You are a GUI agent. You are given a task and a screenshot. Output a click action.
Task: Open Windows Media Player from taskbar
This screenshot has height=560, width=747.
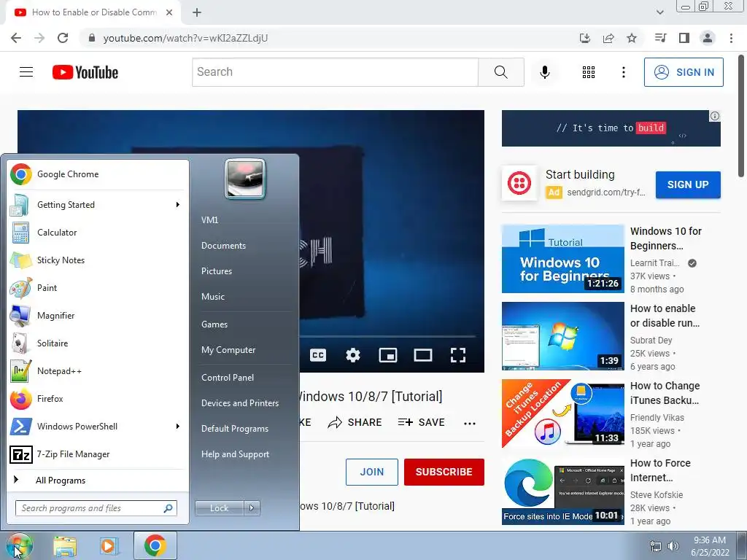pos(109,546)
